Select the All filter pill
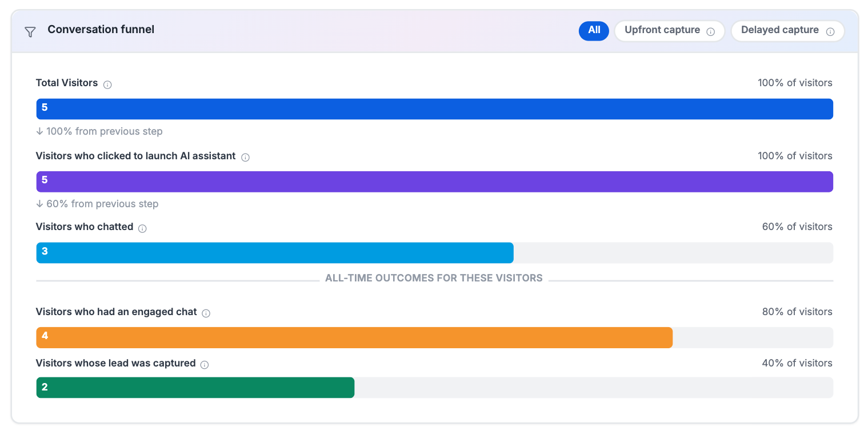The height and width of the screenshot is (431, 868). coord(594,31)
